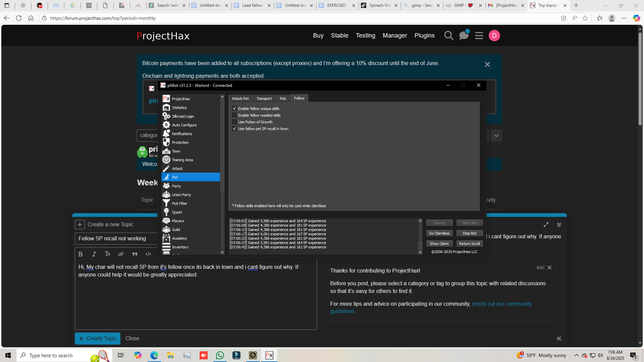Enable fellow readied skills checkbox
The image size is (644, 362).
point(234,115)
